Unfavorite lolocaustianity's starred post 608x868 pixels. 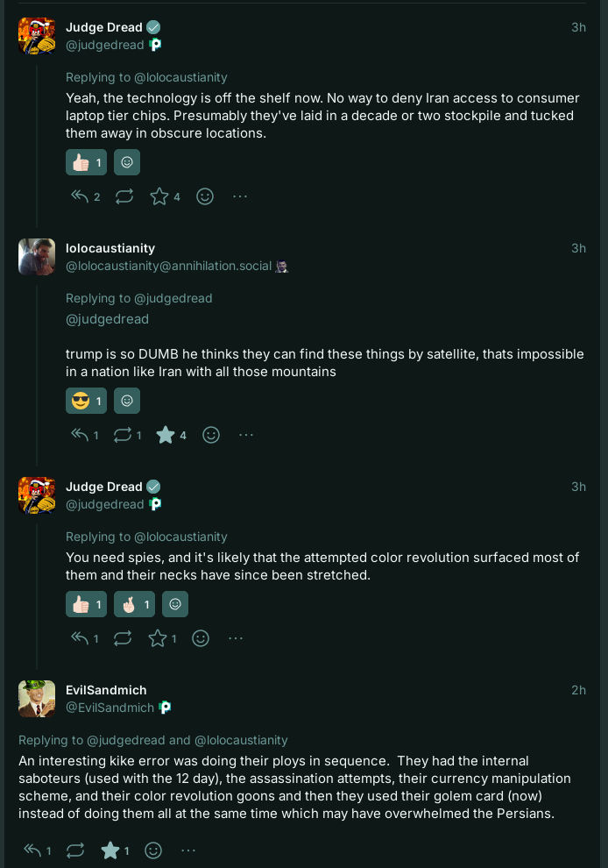[165, 435]
